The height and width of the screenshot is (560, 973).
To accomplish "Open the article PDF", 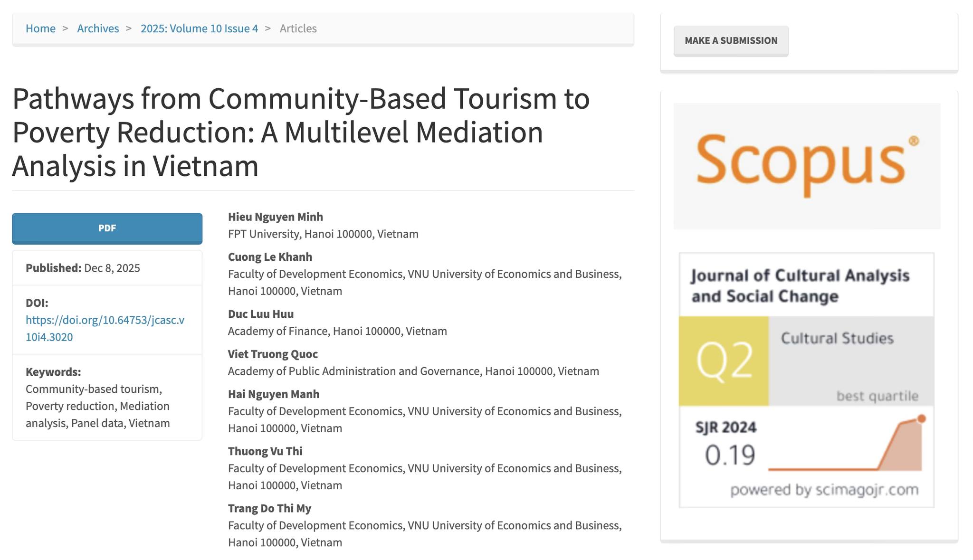I will (107, 228).
